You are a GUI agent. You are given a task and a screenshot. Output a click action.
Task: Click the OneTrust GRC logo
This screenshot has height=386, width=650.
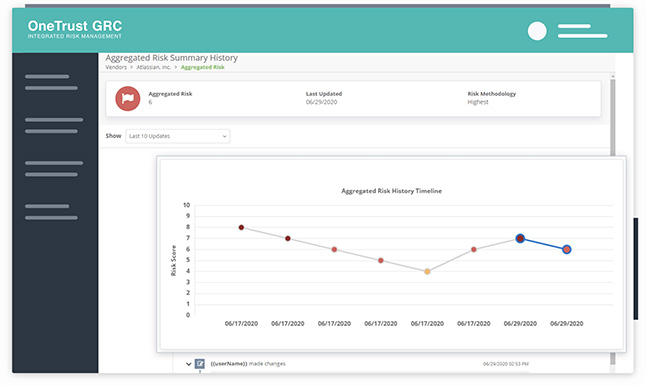[75, 29]
